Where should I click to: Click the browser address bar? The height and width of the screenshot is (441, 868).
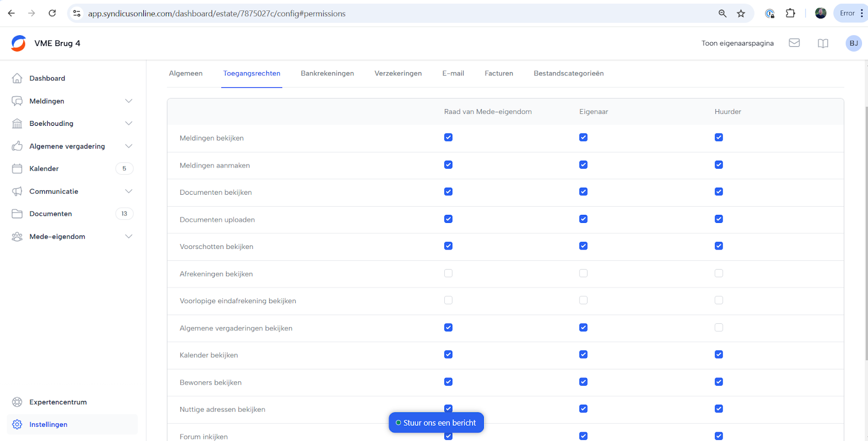point(380,14)
